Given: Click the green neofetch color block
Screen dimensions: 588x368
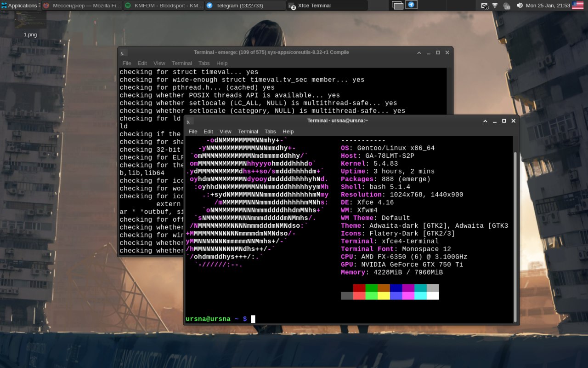Looking at the screenshot, I should coord(371,288).
